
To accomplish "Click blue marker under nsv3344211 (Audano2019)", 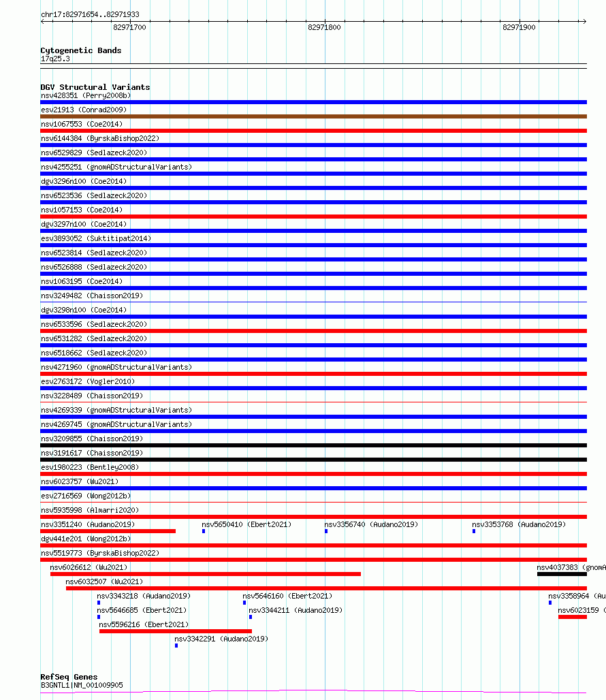I will [x=251, y=617].
